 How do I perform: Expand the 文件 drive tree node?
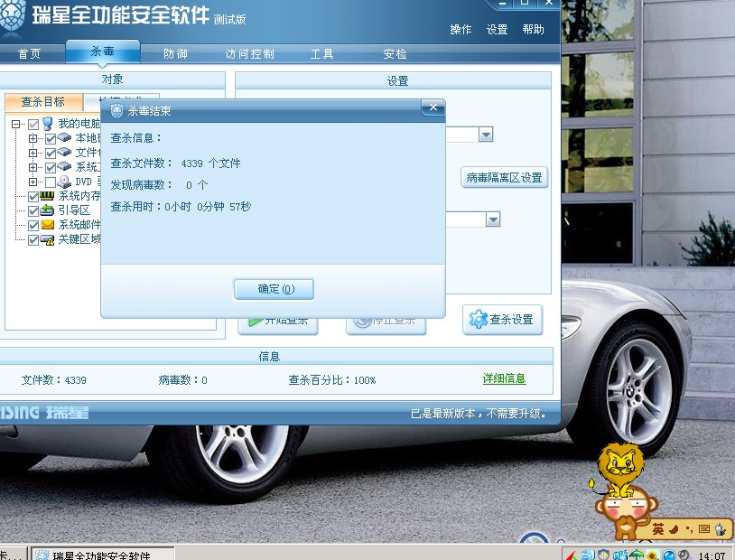(33, 153)
